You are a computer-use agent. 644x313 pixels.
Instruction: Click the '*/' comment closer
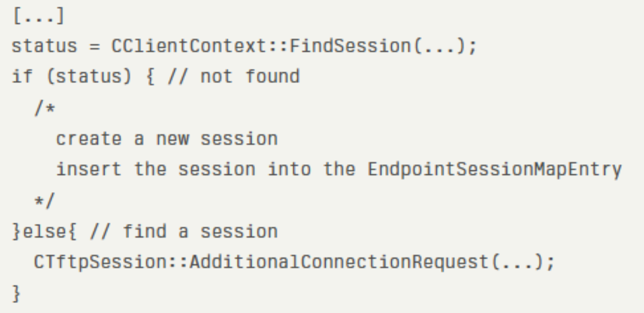click(x=45, y=201)
